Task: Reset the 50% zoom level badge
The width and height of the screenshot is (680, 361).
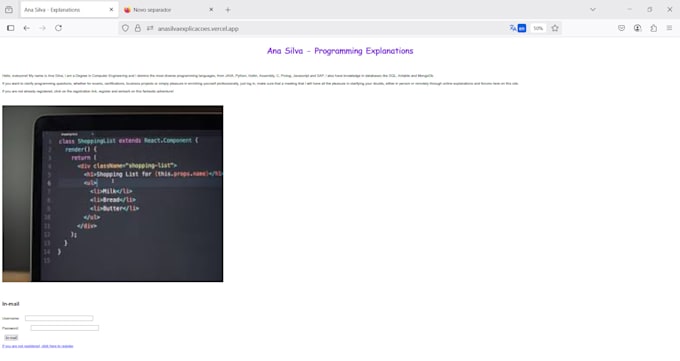Action: [538, 28]
